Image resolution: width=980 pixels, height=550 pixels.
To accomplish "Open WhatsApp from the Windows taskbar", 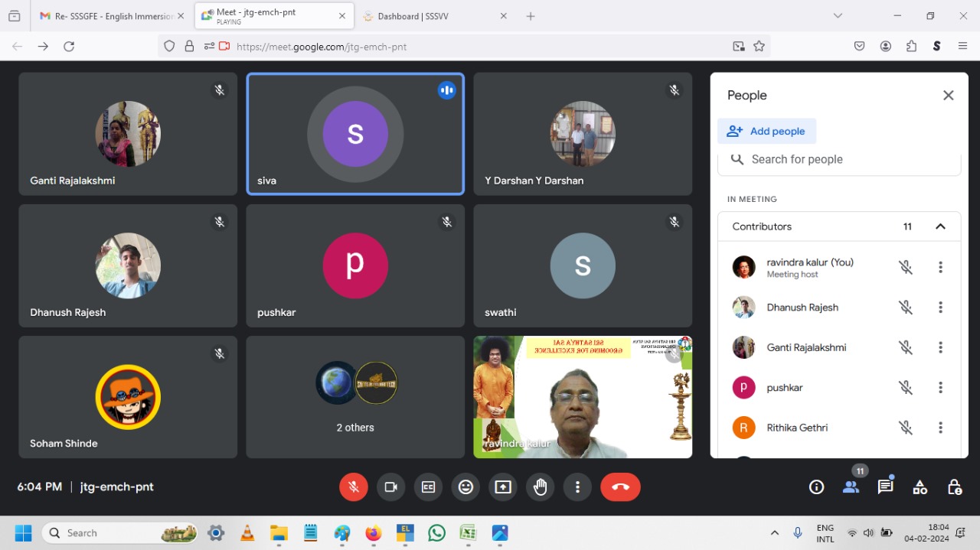I will (436, 533).
